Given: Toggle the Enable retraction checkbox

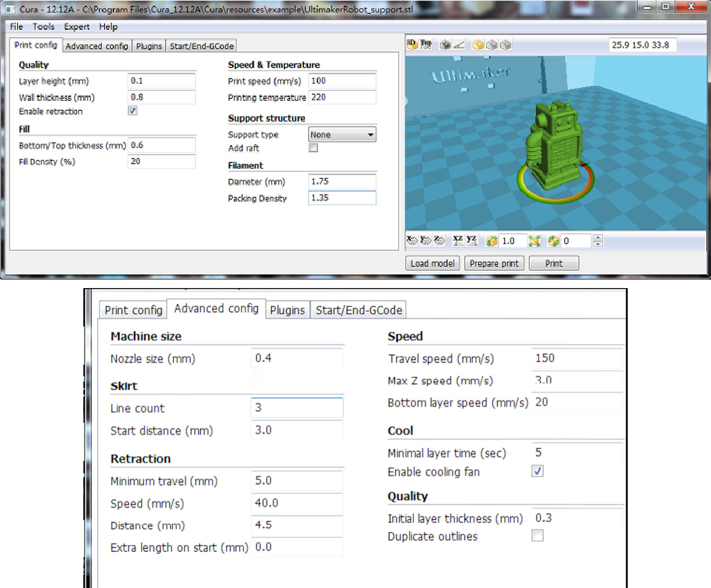Looking at the screenshot, I should [133, 111].
